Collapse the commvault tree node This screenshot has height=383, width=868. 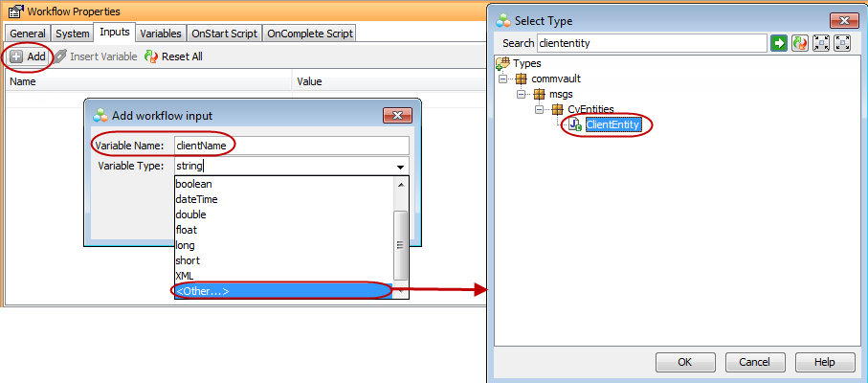tap(503, 79)
